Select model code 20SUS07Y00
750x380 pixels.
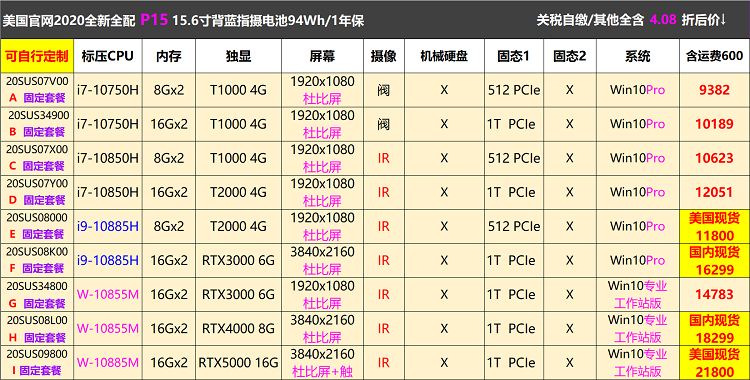pyautogui.click(x=37, y=183)
